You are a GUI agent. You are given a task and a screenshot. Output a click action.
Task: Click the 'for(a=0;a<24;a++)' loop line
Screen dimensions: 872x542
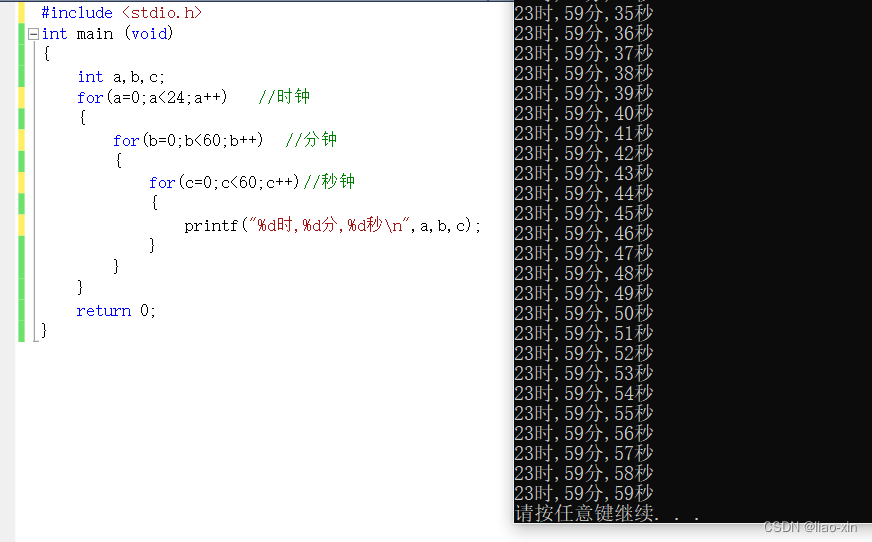pyautogui.click(x=152, y=97)
